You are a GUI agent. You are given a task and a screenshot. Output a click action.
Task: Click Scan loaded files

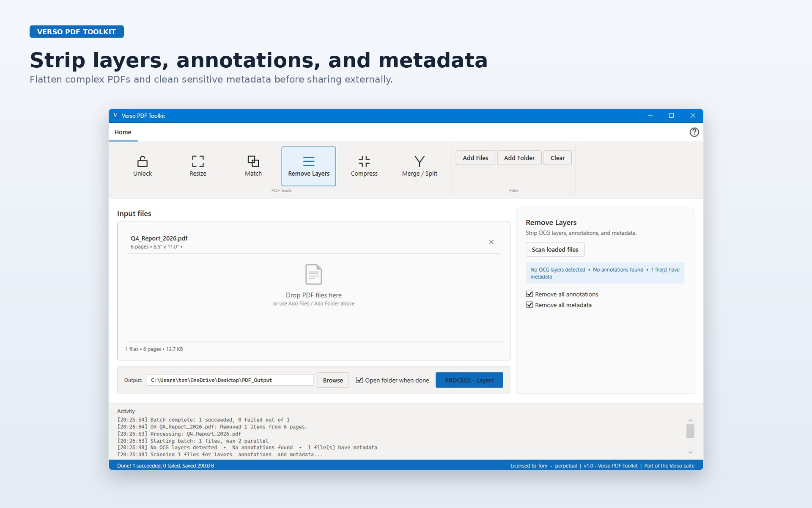click(555, 249)
